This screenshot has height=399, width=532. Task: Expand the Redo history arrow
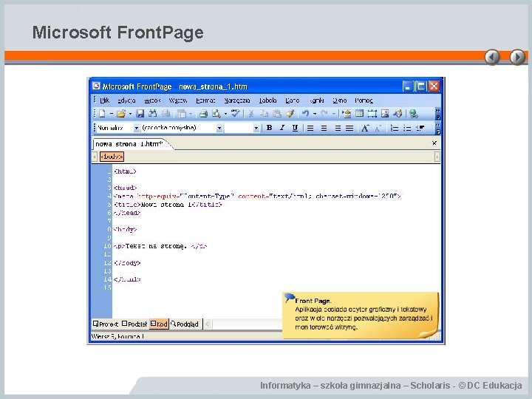(x=334, y=114)
